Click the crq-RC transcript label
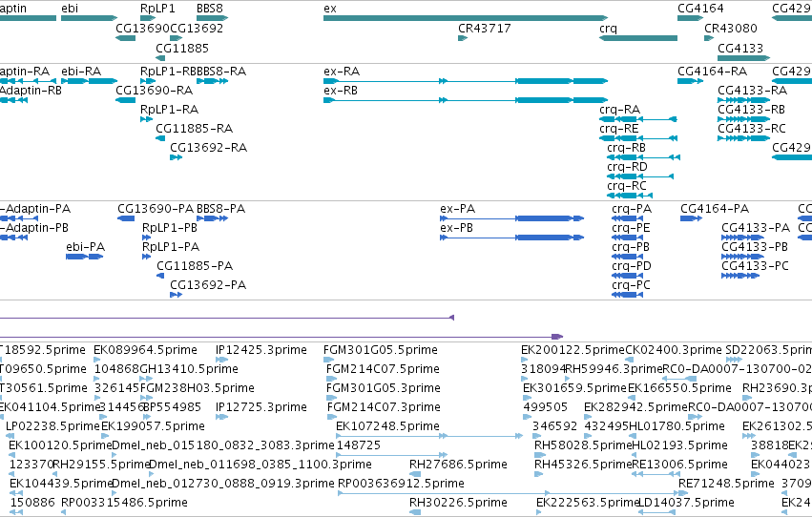 pos(627,186)
